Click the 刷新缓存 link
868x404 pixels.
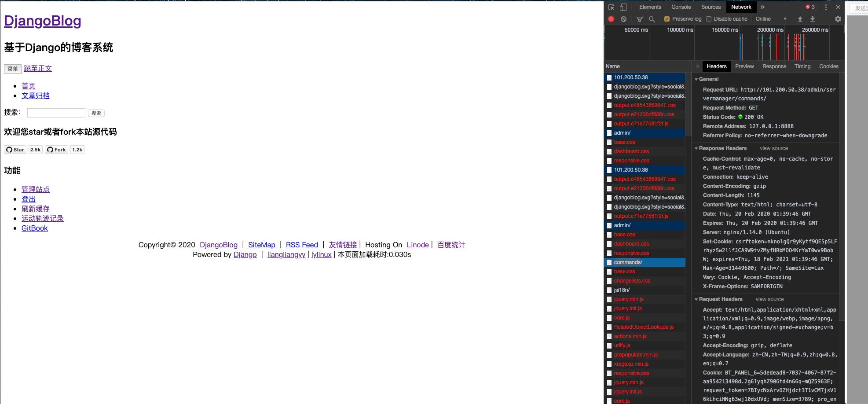pos(36,209)
